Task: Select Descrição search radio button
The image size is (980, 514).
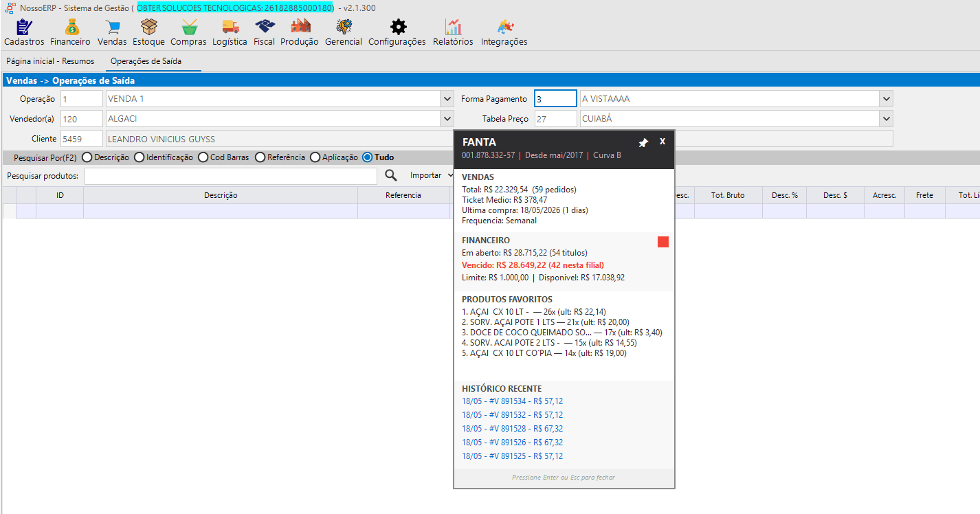Action: (87, 157)
